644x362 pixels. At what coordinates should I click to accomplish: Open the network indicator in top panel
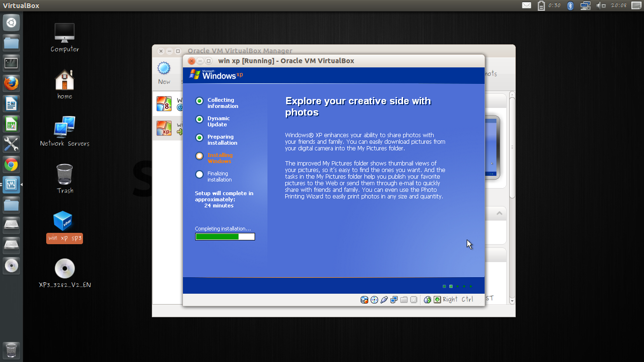(x=586, y=6)
